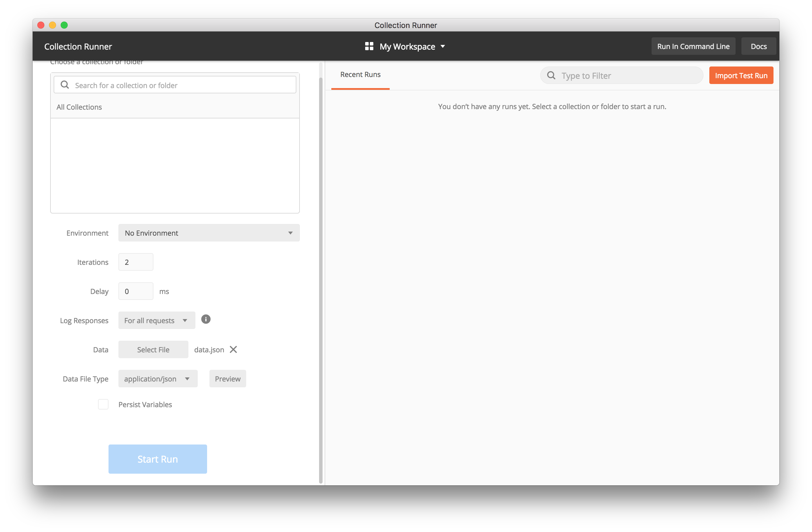Select All Collections in the list

click(x=79, y=107)
